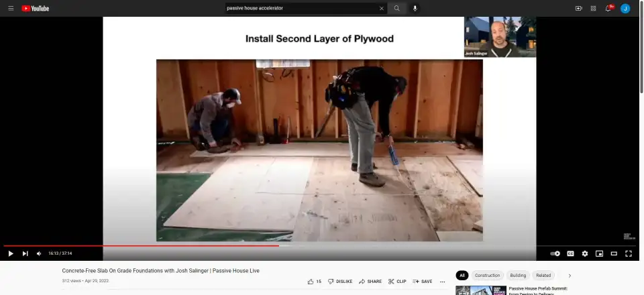
Task: Share this video
Action: click(370, 282)
